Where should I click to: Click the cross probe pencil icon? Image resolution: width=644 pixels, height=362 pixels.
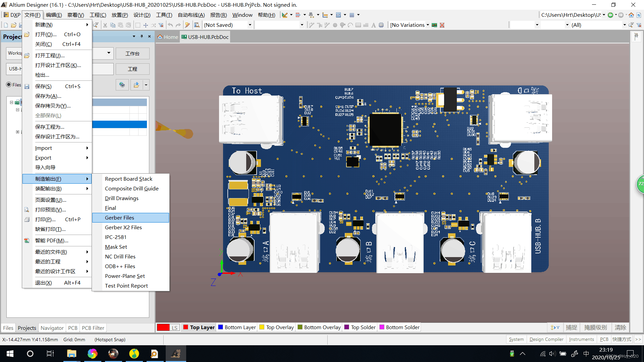coord(187,25)
